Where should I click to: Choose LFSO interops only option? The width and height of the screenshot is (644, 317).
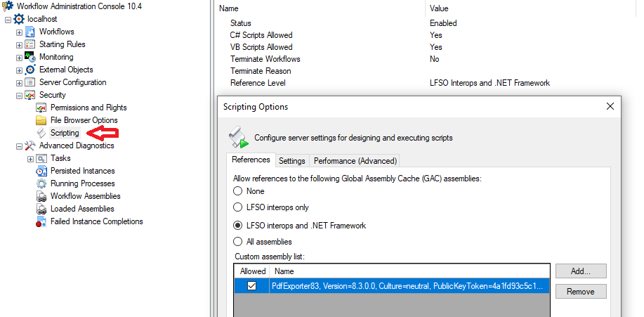(239, 207)
